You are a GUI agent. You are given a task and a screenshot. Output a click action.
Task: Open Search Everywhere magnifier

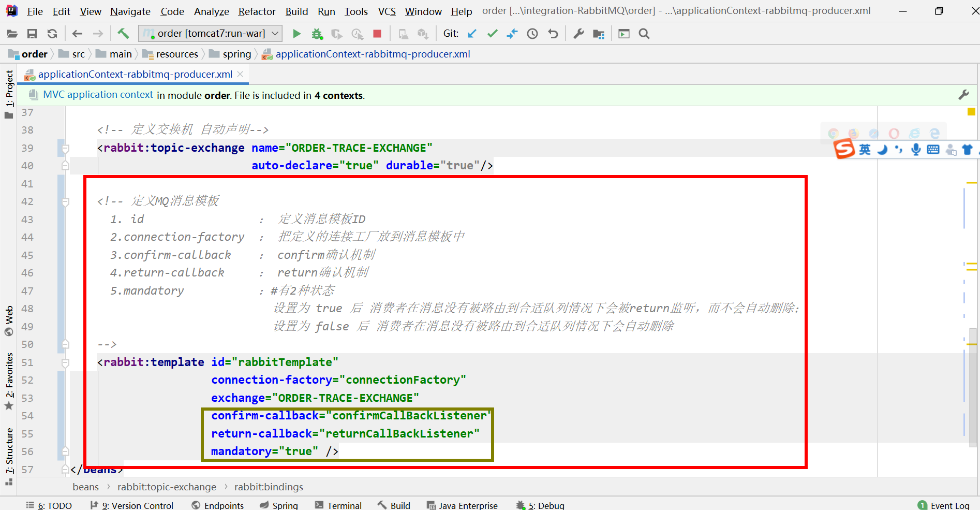pos(644,34)
